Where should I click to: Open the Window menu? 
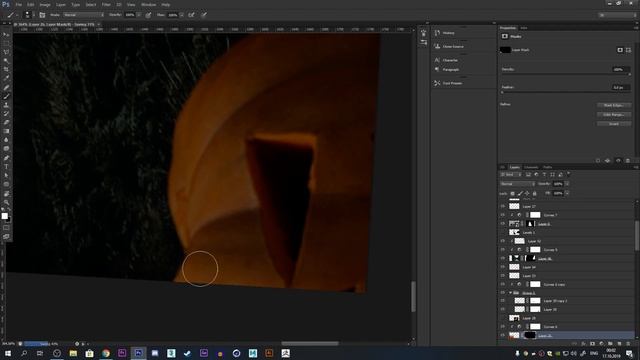tap(149, 4)
